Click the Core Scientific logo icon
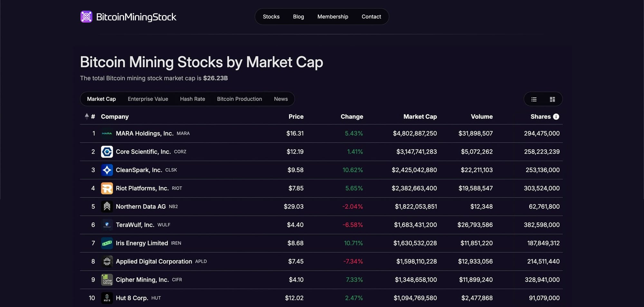 pyautogui.click(x=107, y=152)
